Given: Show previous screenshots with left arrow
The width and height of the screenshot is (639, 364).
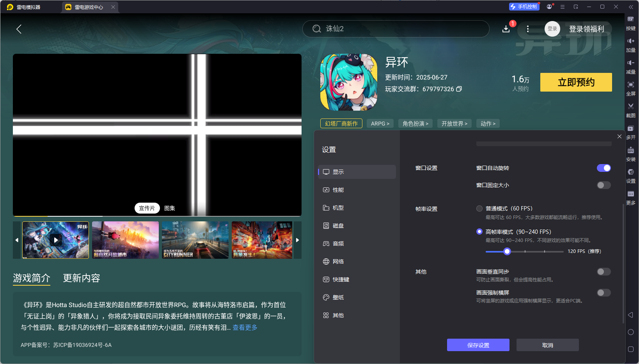Looking at the screenshot, I should tap(17, 240).
